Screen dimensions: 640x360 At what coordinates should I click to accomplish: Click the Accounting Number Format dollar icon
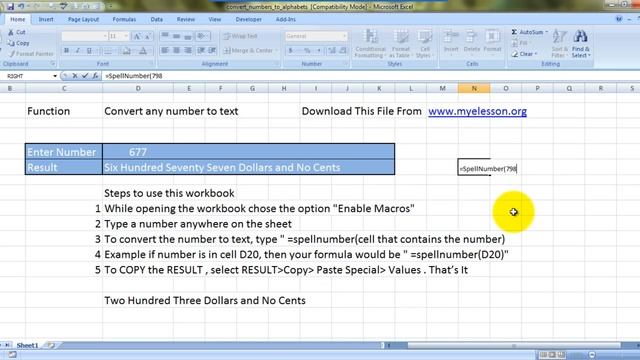(x=291, y=51)
